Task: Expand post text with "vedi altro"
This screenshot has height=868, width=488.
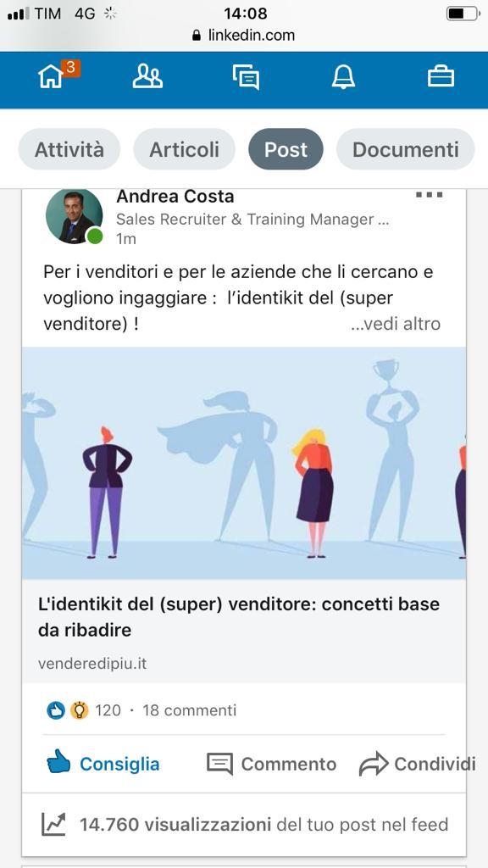Action: pyautogui.click(x=396, y=324)
